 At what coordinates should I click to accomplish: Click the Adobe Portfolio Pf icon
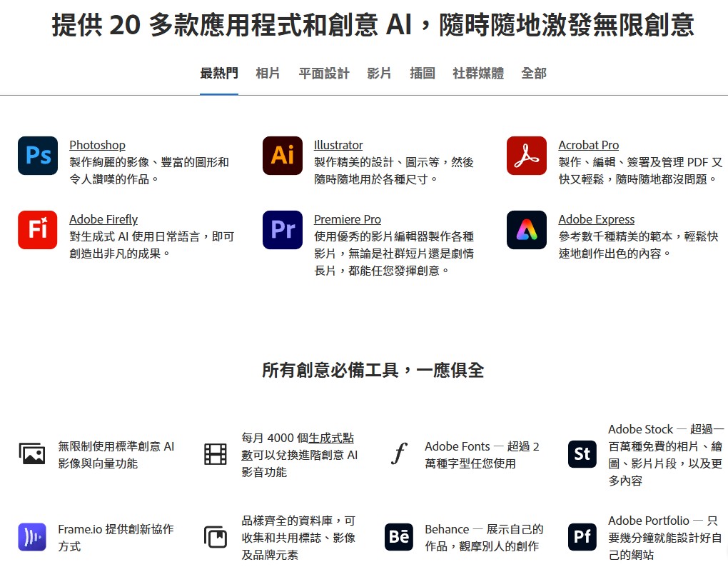pyautogui.click(x=582, y=537)
